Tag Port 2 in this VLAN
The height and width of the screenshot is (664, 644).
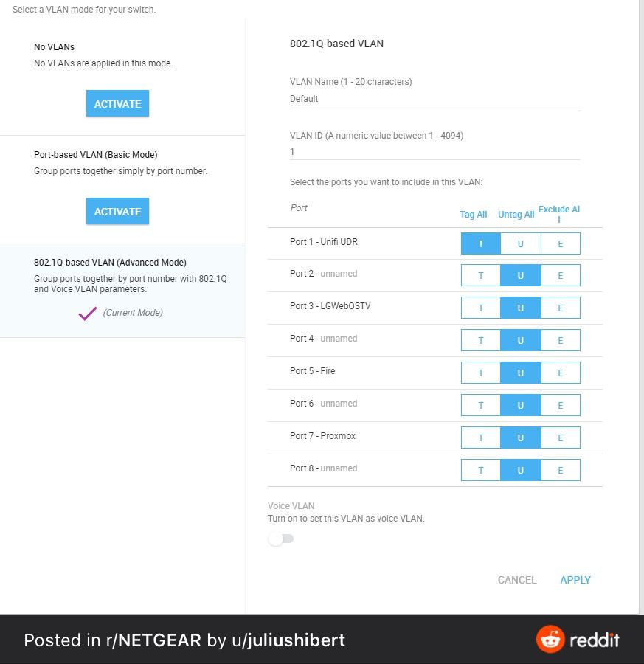(481, 275)
